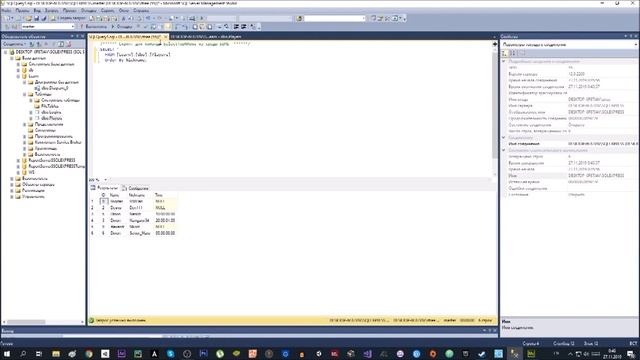
Task: Select dbo.Diagram_0 in the tree
Action: click(55, 88)
